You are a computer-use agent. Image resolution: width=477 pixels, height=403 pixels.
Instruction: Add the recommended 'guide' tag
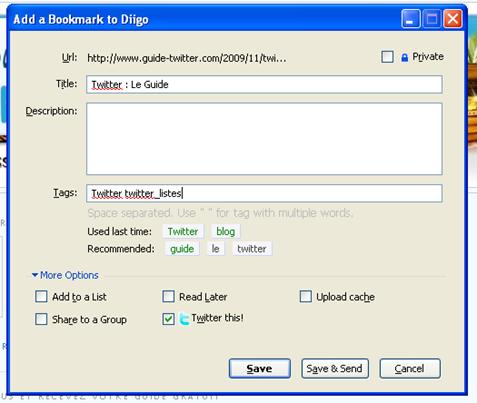182,249
